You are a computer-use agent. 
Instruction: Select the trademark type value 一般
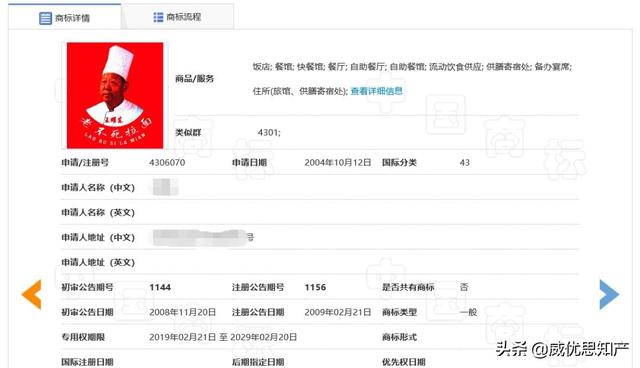coord(468,312)
